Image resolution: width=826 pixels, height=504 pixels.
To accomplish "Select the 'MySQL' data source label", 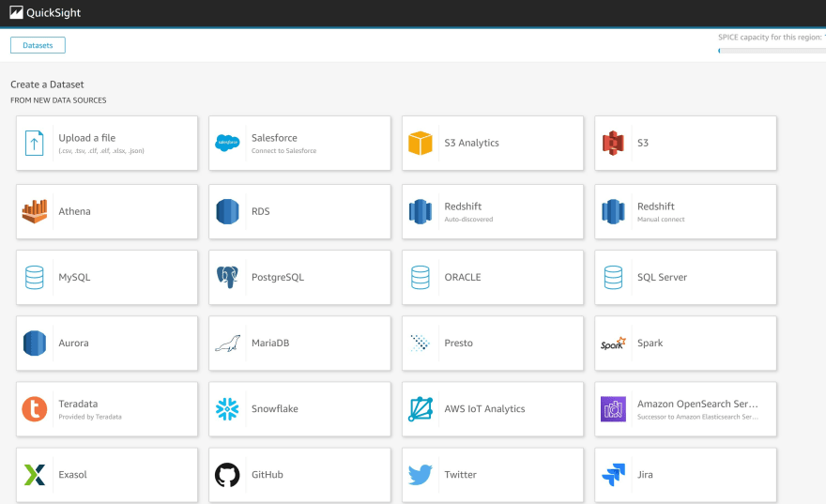I will 74,277.
